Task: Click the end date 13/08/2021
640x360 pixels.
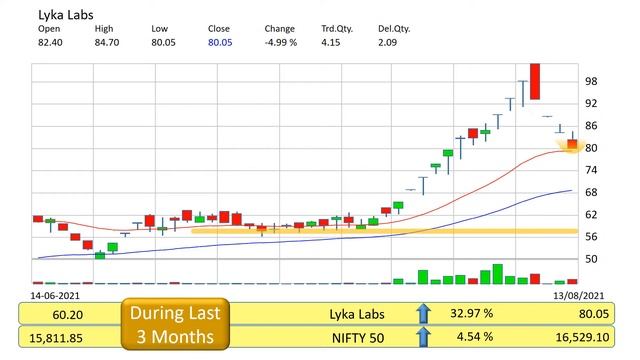Action: [x=579, y=296]
